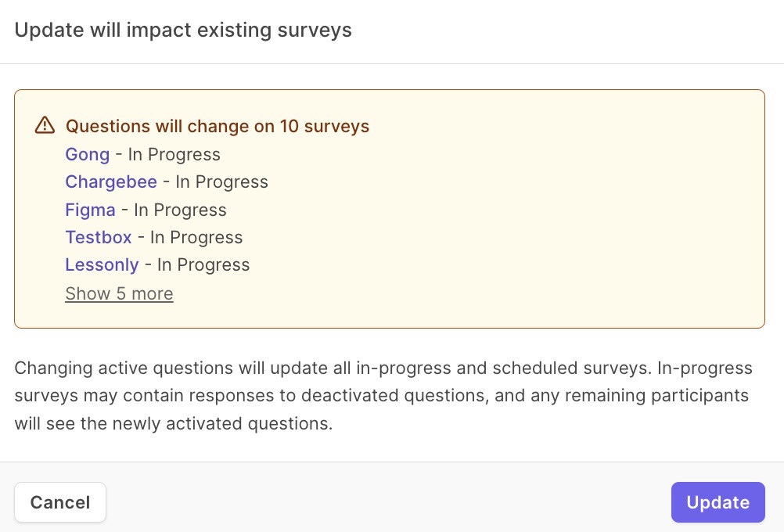Click the dialog title about impacted surveys
The width and height of the screenshot is (784, 532).
[183, 31]
